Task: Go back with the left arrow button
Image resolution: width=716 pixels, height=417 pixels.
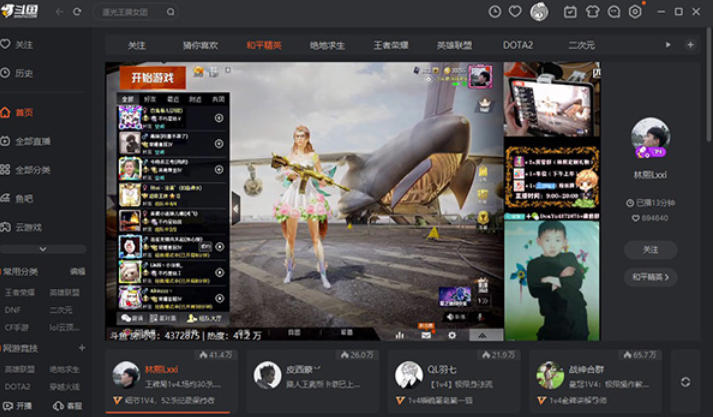Action: coord(59,12)
